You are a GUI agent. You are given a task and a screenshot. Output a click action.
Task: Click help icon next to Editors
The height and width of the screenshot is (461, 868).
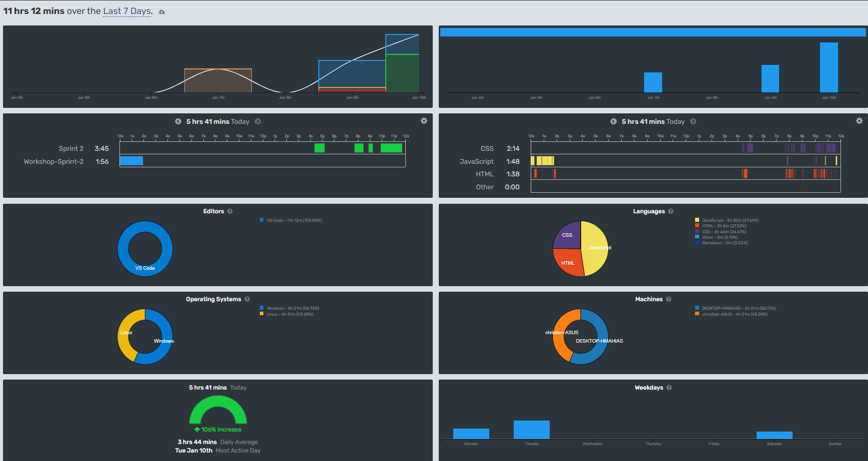coord(230,211)
